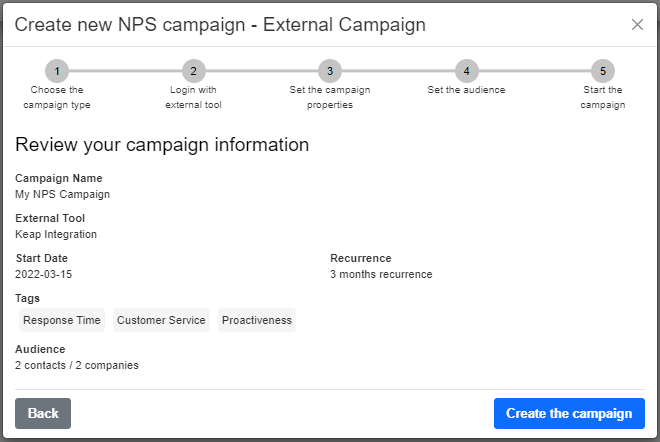Click step 1 circle in wizard

pos(57,71)
